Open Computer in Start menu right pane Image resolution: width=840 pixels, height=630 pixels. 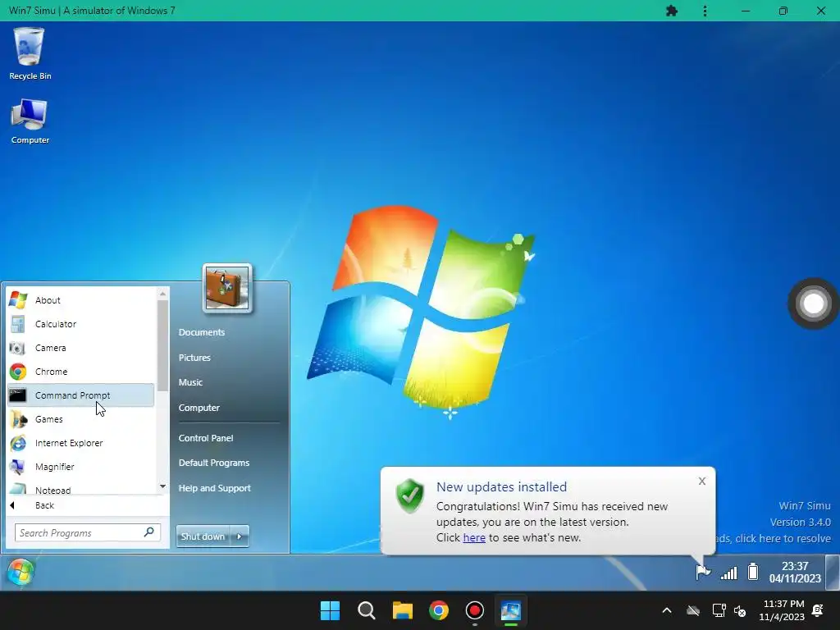tap(199, 408)
